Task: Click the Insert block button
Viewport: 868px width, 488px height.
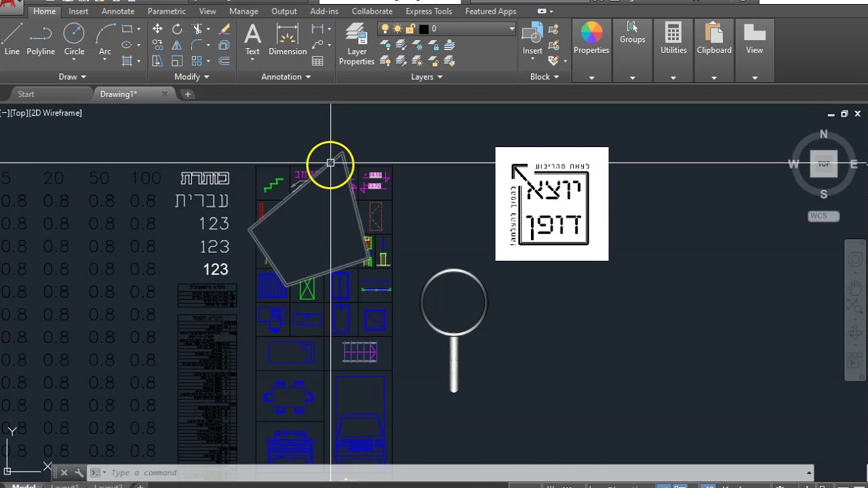Action: point(532,39)
